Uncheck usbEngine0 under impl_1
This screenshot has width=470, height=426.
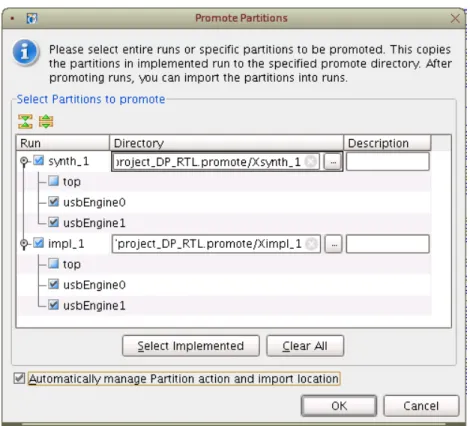(53, 284)
